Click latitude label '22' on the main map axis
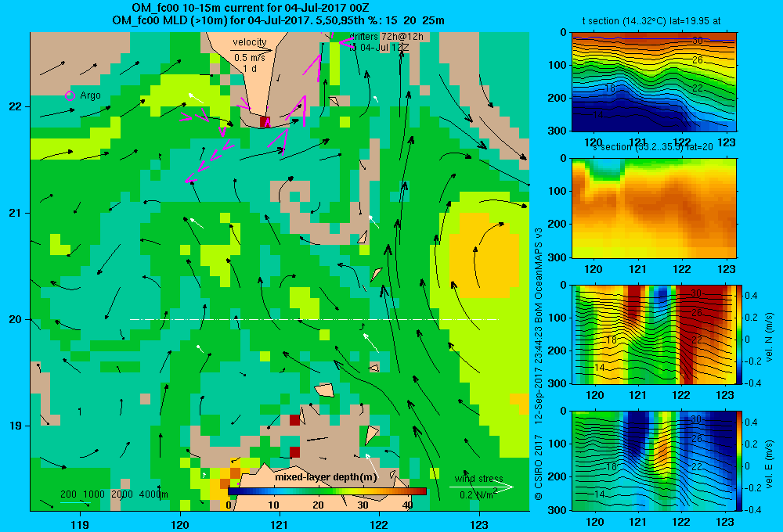Screen dimensions: 783x532 [15, 106]
